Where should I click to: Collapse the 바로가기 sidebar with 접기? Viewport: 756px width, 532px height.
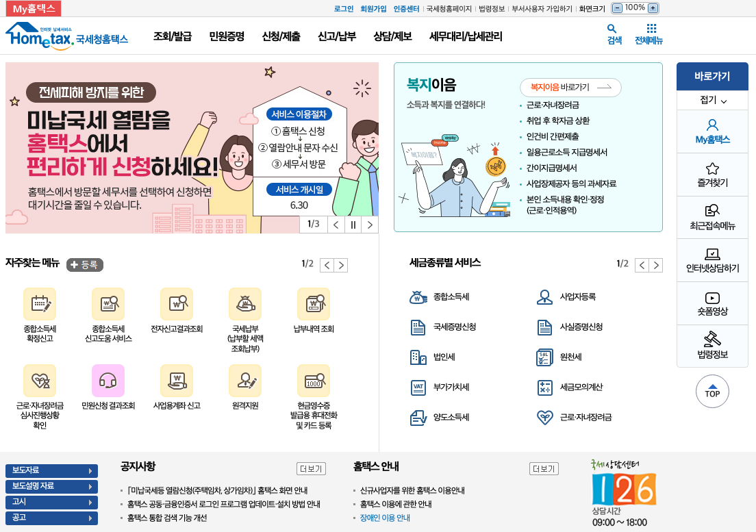712,100
